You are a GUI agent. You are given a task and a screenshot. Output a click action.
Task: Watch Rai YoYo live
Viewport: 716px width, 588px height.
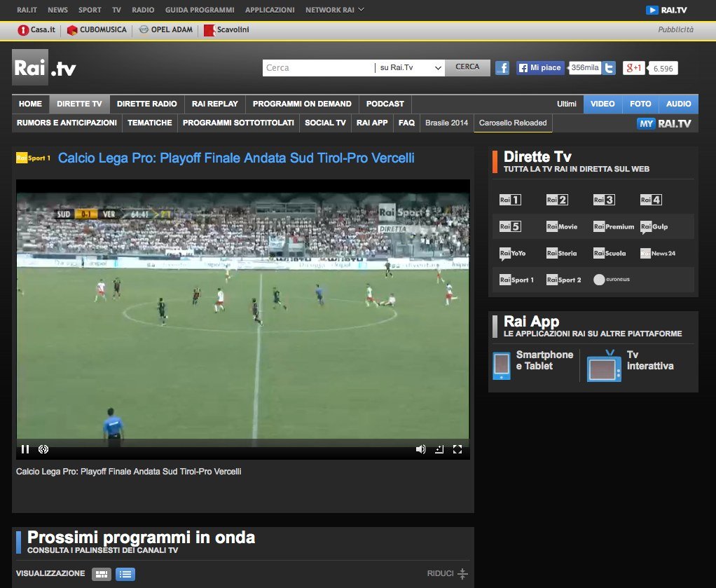click(x=512, y=254)
